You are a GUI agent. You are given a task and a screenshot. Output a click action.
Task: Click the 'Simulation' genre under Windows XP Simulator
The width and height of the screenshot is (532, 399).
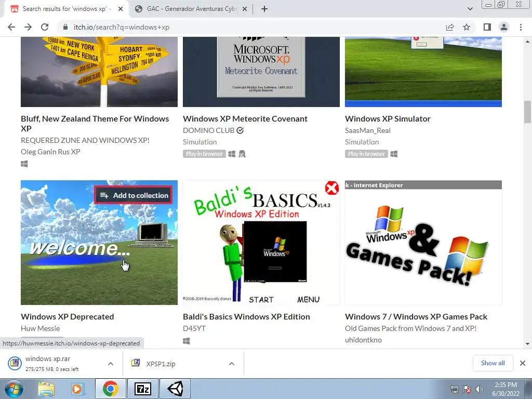(362, 142)
